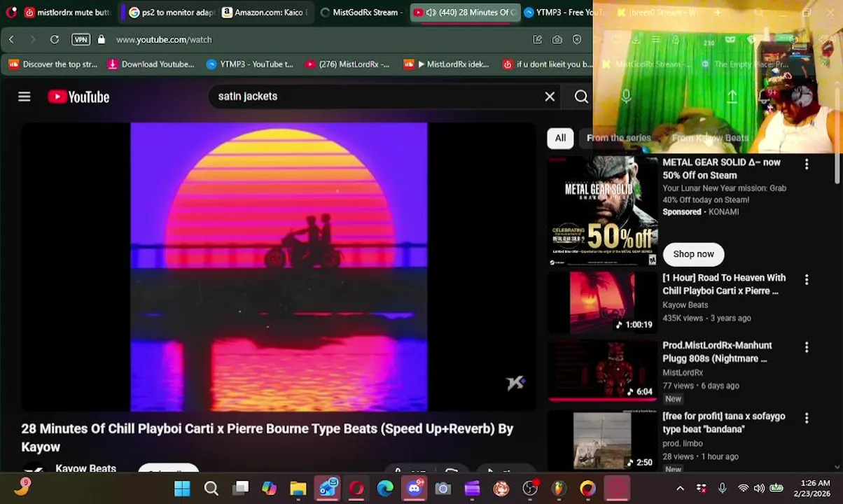Screen dimensions: 843x504
Task: Open the 28 Minutes Of Chill video title
Action: tap(267, 437)
